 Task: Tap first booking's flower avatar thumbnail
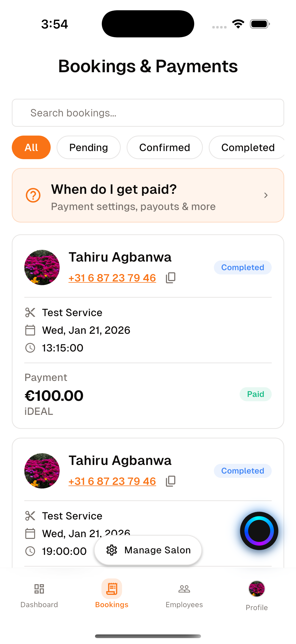42,267
